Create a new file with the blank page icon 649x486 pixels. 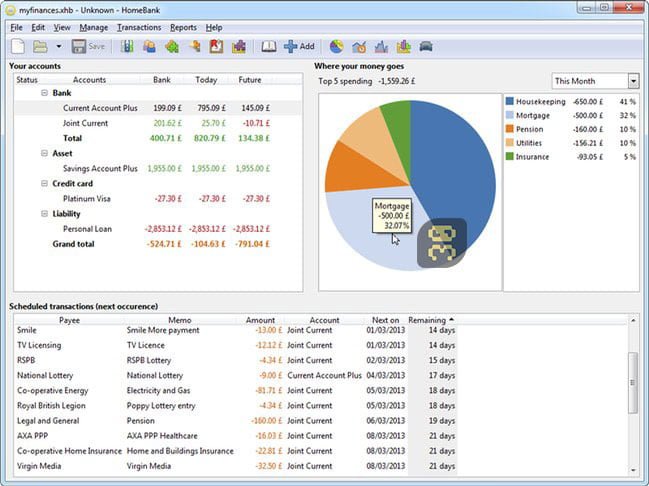click(18, 46)
